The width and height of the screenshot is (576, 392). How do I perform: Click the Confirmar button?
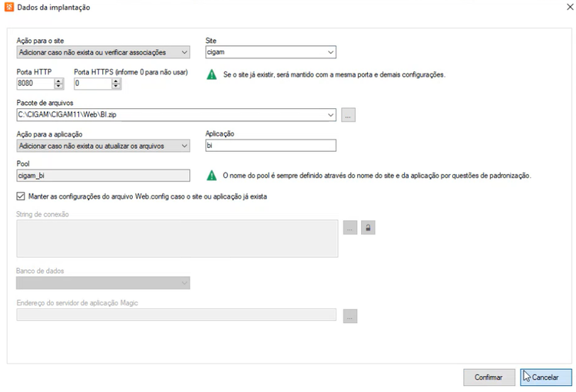tap(489, 377)
